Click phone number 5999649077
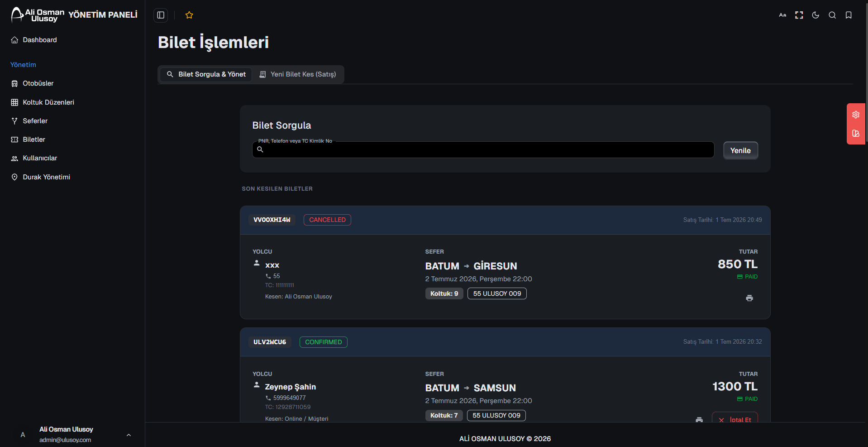Viewport: 868px width, 447px height. [290, 398]
